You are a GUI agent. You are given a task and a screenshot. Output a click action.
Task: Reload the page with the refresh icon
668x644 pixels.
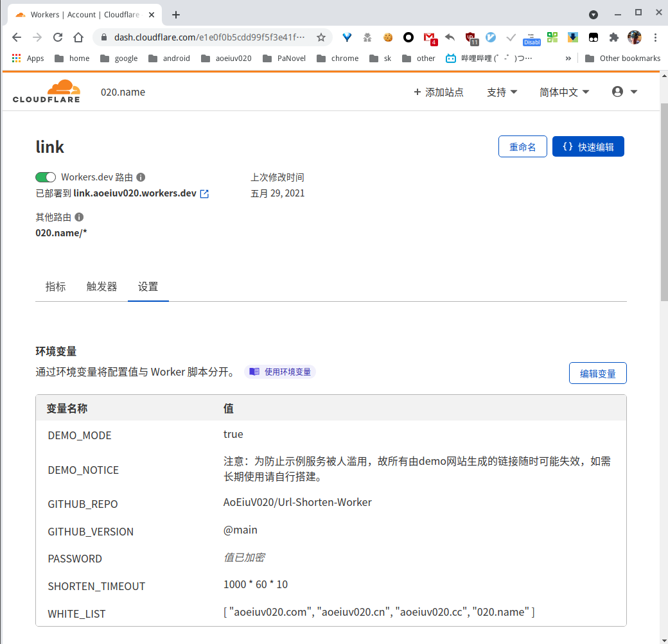(58, 37)
